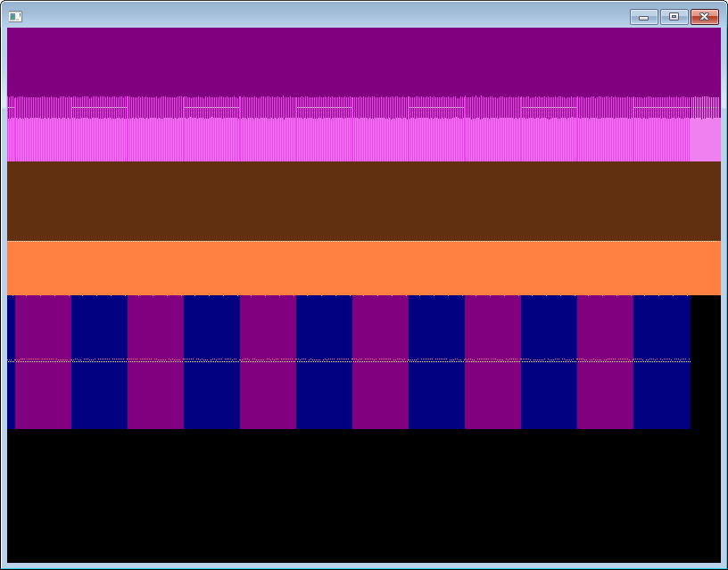Click the black block right of the stripes
Image resolution: width=728 pixels, height=570 pixels.
point(705,361)
